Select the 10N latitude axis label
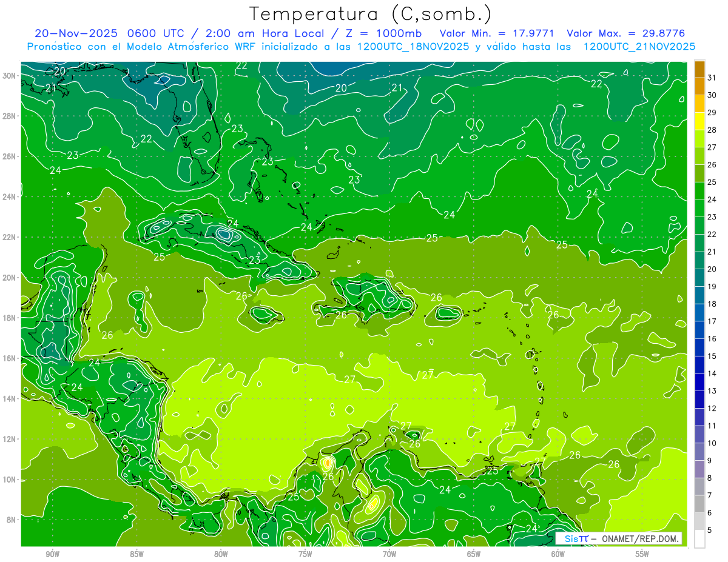Image resolution: width=728 pixels, height=562 pixels. click(9, 480)
